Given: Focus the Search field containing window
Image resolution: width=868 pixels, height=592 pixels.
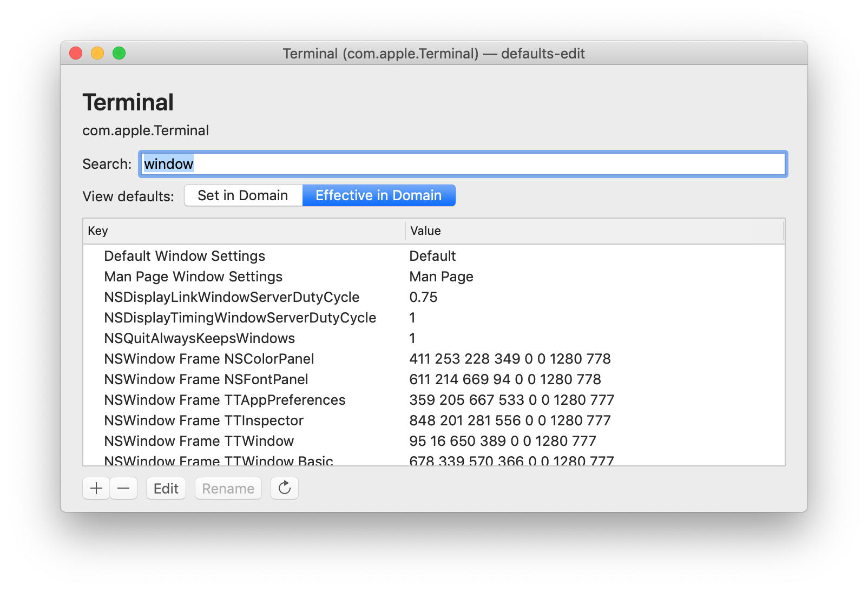Looking at the screenshot, I should pyautogui.click(x=463, y=164).
